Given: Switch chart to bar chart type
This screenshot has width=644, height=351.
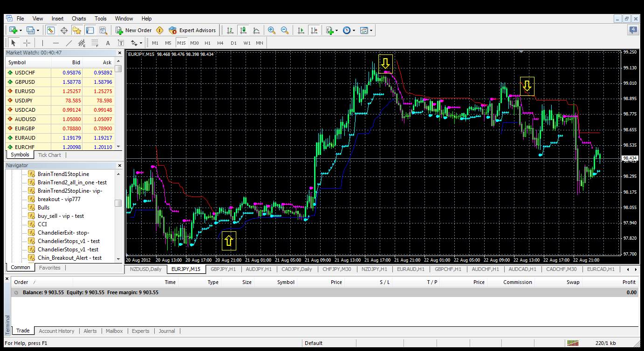Looking at the screenshot, I should [x=230, y=30].
